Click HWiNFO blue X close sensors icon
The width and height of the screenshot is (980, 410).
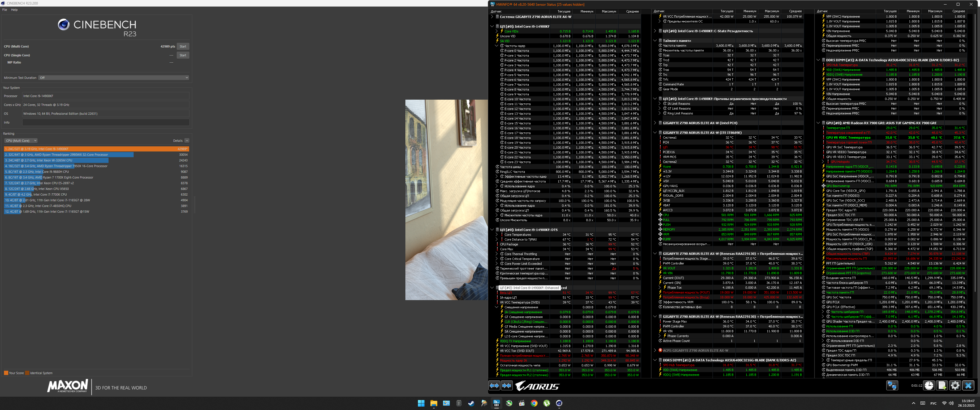coord(968,386)
